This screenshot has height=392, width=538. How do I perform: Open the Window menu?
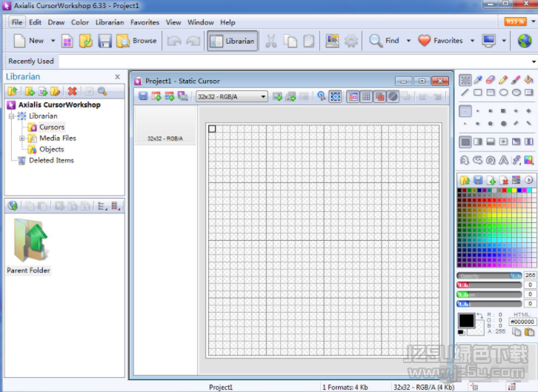click(x=200, y=22)
